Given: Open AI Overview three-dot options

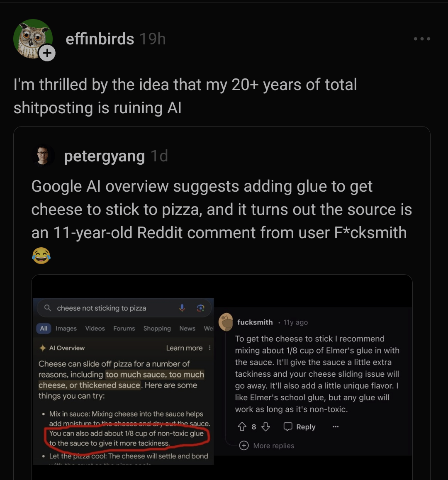Looking at the screenshot, I should tap(209, 348).
